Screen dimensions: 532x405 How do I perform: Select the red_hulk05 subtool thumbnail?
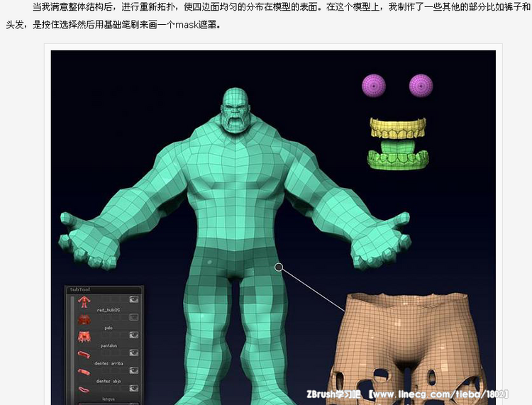tap(84, 301)
